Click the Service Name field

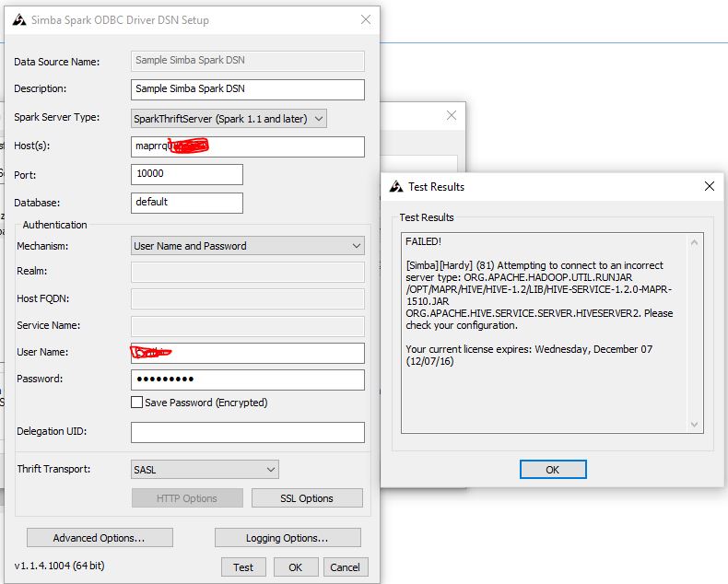click(248, 326)
